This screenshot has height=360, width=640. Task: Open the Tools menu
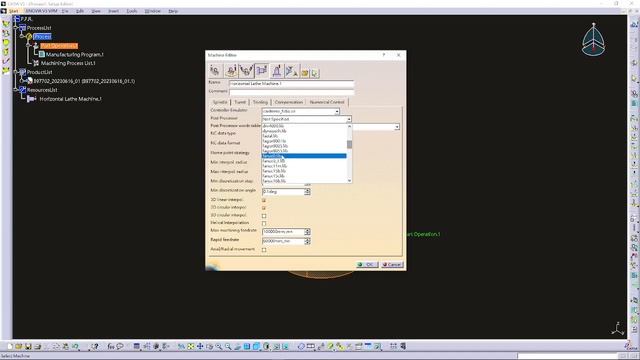(x=131, y=11)
